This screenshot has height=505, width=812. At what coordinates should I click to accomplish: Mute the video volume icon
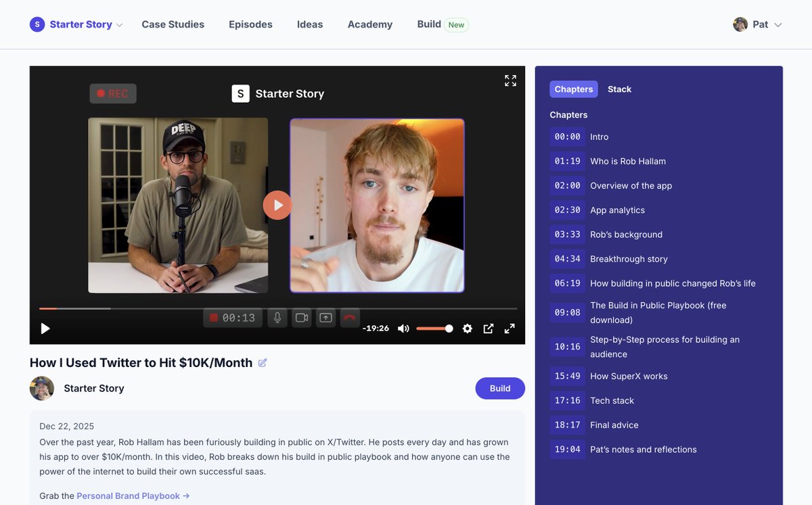403,328
